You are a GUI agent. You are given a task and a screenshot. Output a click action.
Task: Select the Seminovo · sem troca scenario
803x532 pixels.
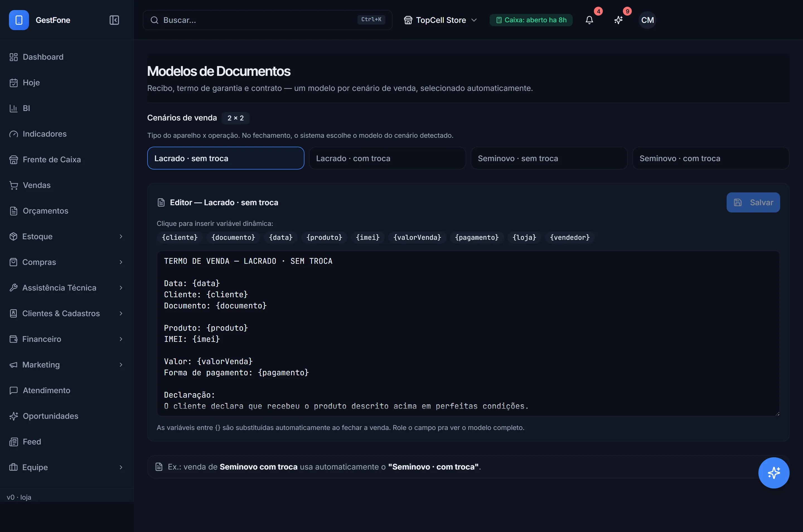[549, 158]
